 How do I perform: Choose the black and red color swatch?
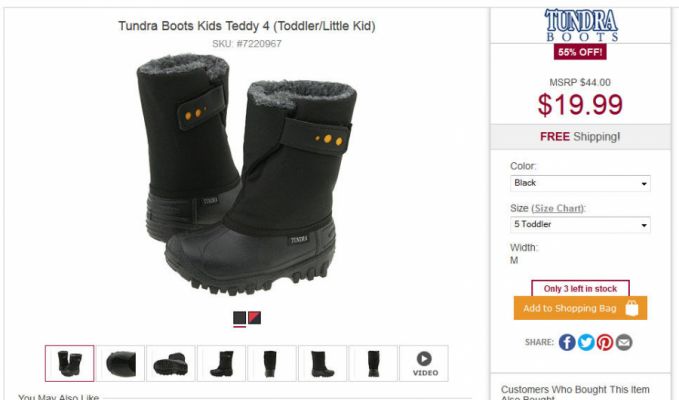tap(255, 318)
